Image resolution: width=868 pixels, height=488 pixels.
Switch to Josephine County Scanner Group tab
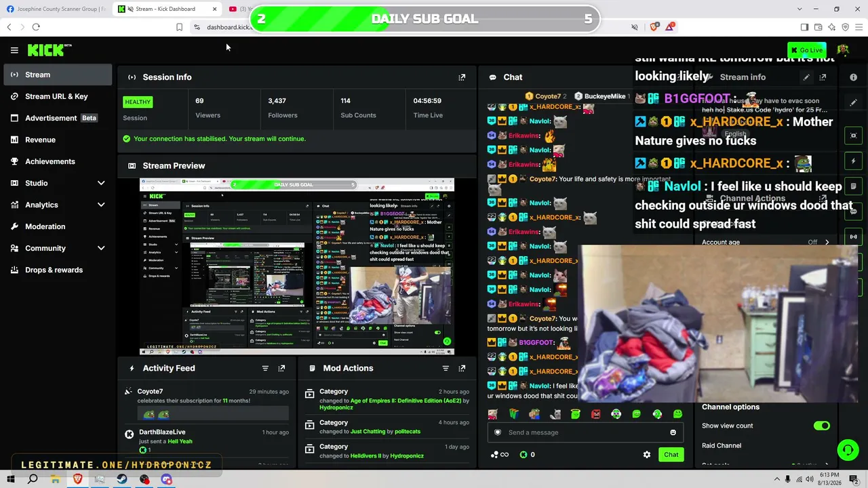(56, 9)
